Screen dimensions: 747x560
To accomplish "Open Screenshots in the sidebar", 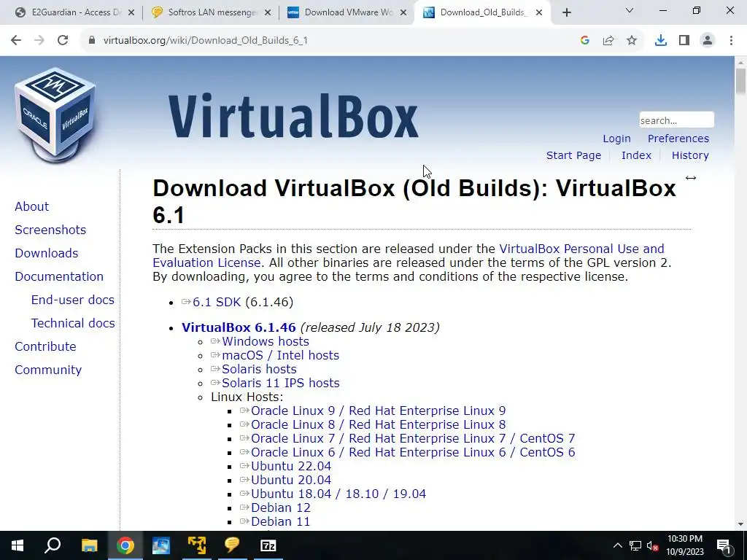I will 50,230.
